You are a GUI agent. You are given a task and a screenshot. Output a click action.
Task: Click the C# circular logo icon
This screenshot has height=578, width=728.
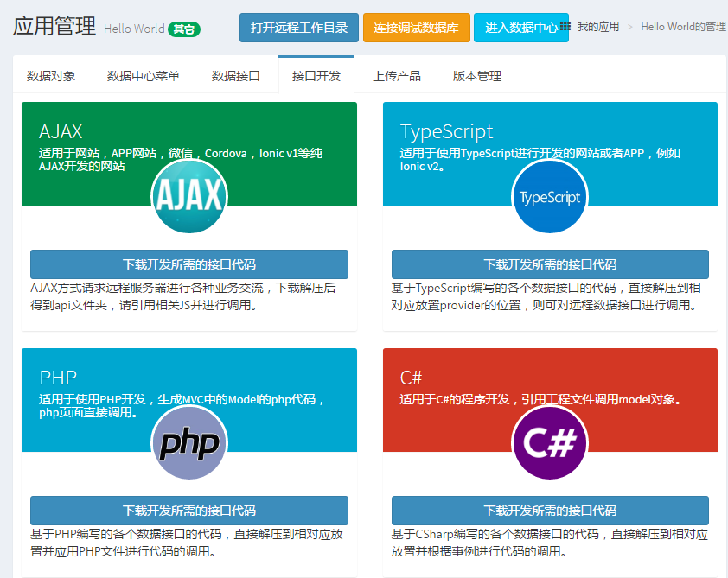point(550,442)
